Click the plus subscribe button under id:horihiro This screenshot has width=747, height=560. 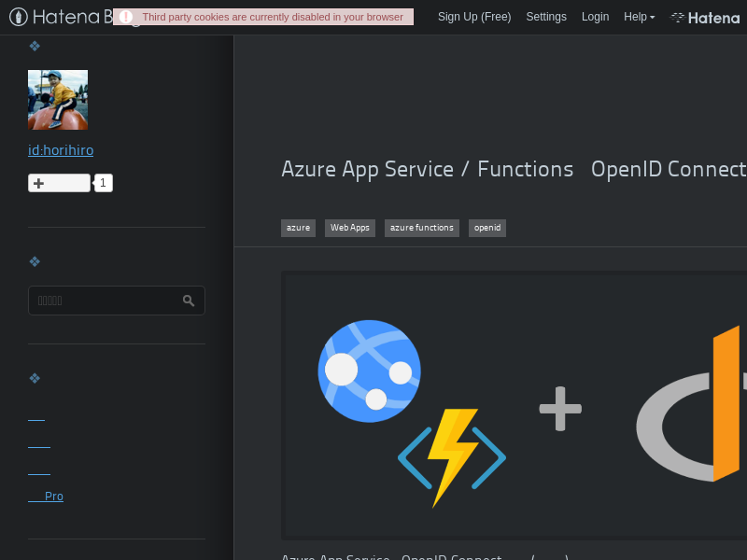tap(59, 183)
